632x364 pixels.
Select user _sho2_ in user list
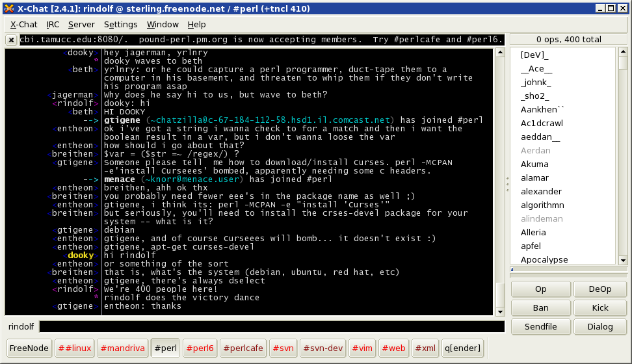534,96
